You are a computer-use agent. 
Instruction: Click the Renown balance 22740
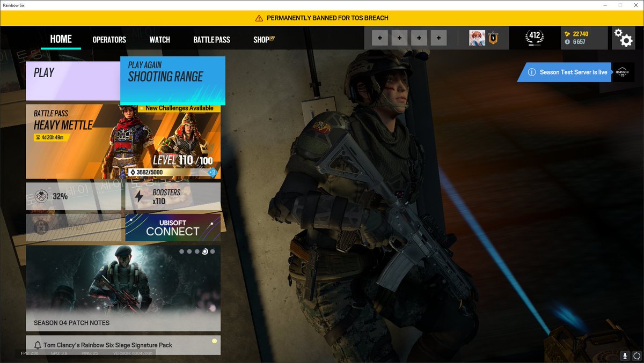pyautogui.click(x=581, y=34)
